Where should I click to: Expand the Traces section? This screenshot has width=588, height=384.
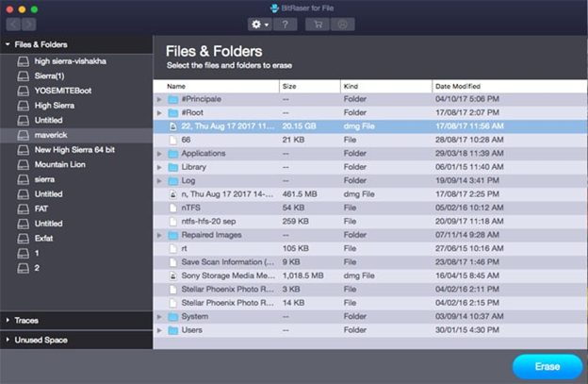click(8, 320)
